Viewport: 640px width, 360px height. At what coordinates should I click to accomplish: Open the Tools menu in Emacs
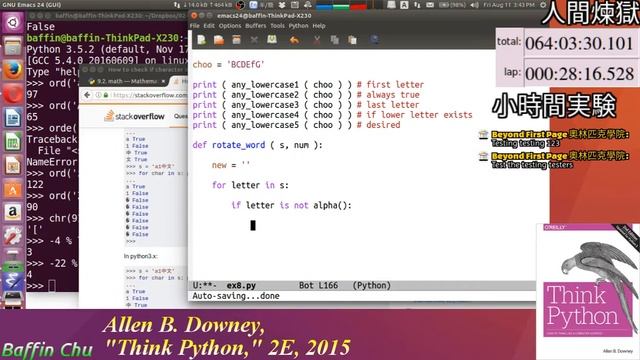pyautogui.click(x=277, y=26)
